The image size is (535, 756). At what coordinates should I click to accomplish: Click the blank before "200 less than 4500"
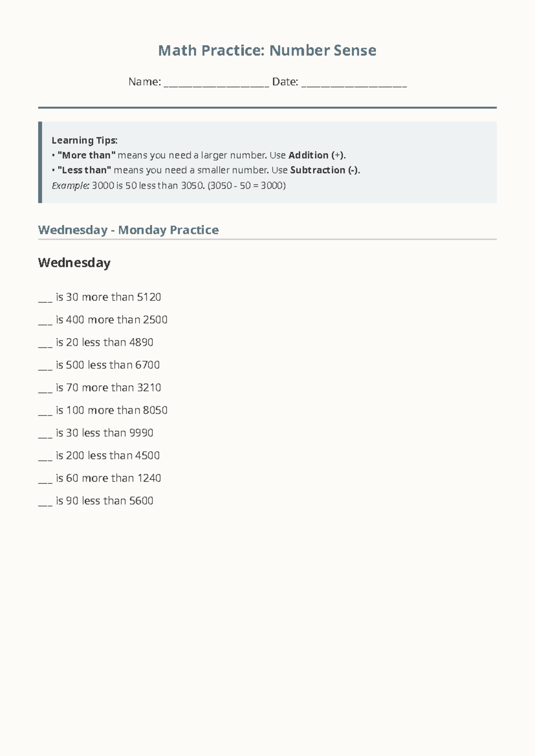tap(45, 457)
